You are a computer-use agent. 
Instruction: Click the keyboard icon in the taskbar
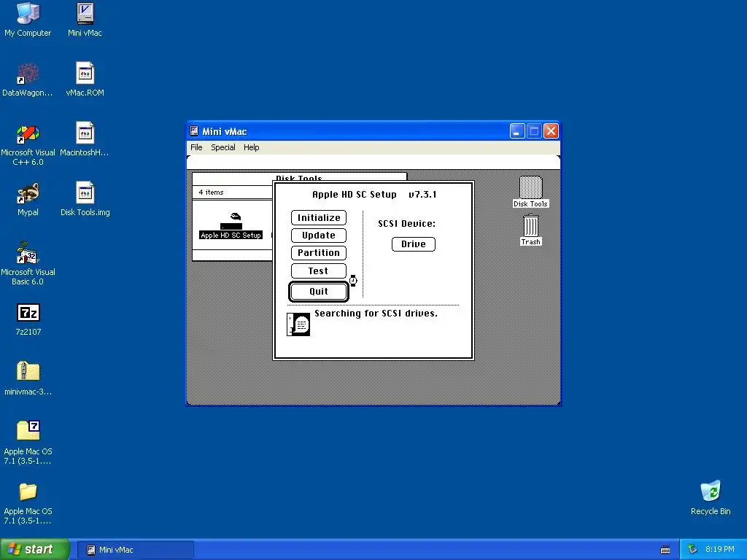(x=665, y=550)
